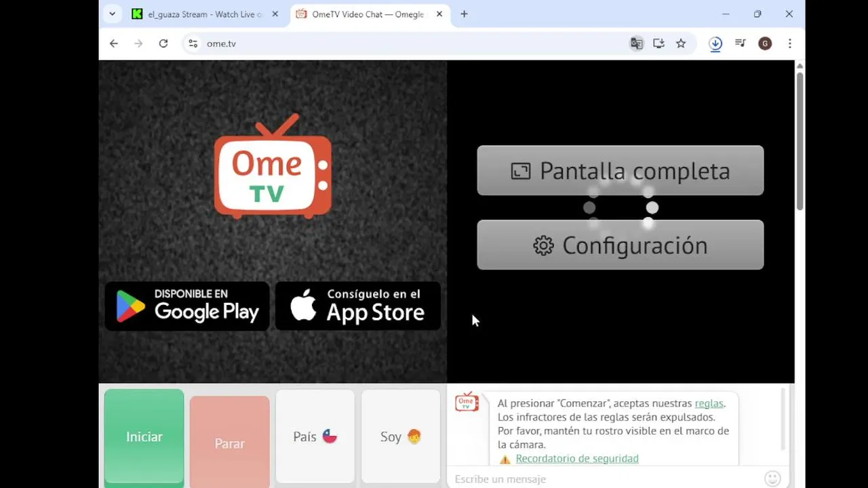Enter Pantalla completa mode

point(620,171)
